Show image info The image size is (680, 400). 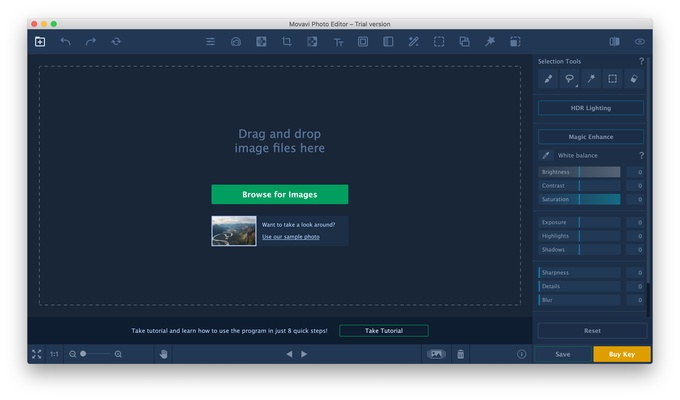tap(521, 354)
